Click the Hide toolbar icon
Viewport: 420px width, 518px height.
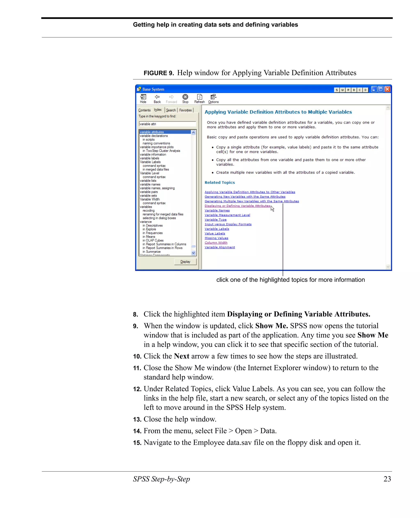click(143, 99)
